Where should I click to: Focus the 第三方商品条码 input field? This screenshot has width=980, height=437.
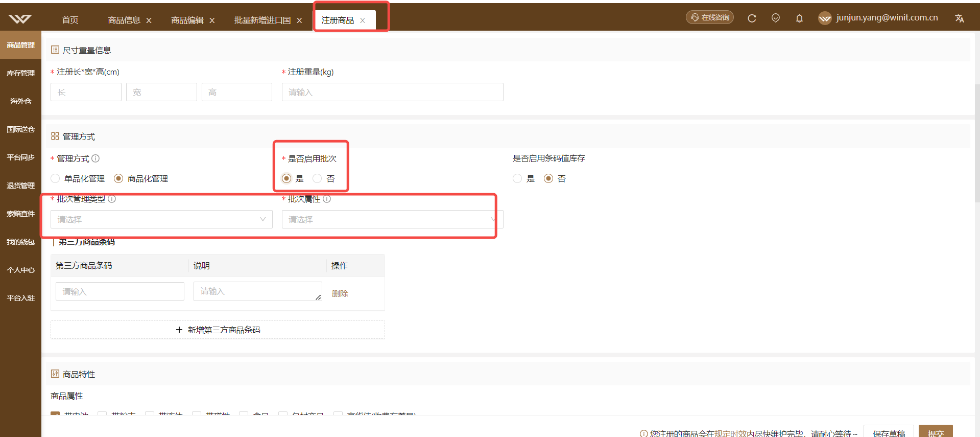coord(120,291)
